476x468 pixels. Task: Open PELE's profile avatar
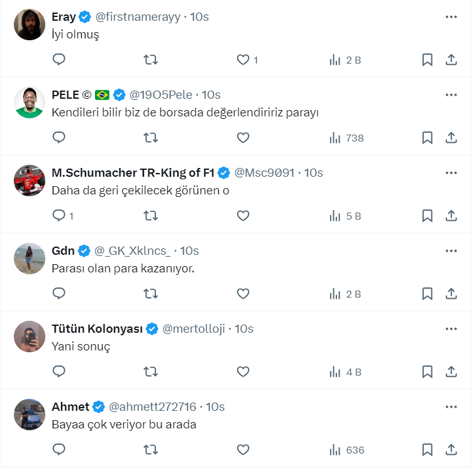[30, 102]
